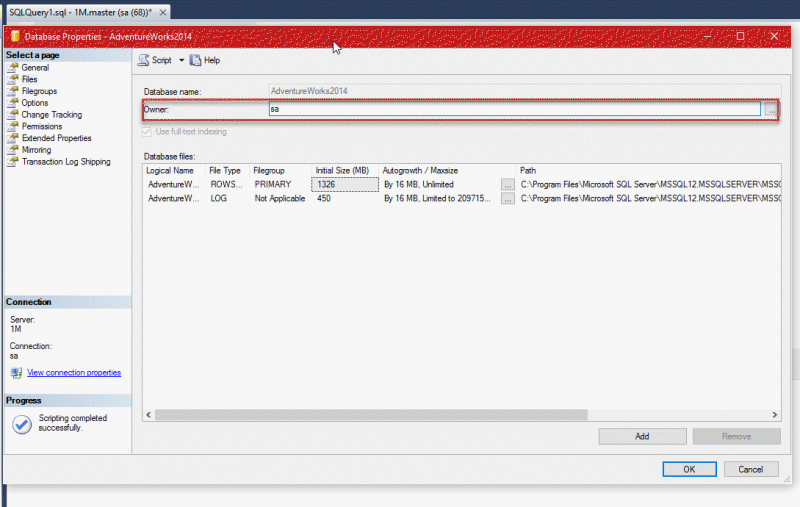Click the Cancel button
Image resolution: width=800 pixels, height=507 pixels.
(x=751, y=469)
